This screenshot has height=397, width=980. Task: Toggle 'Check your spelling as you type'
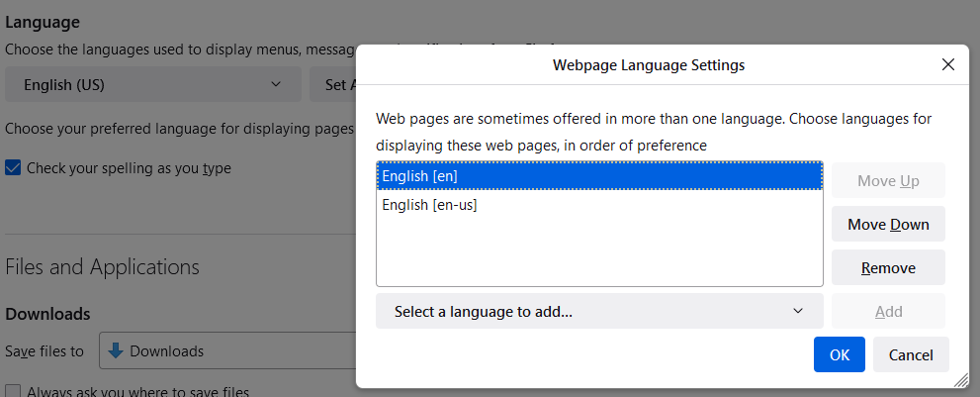[14, 168]
